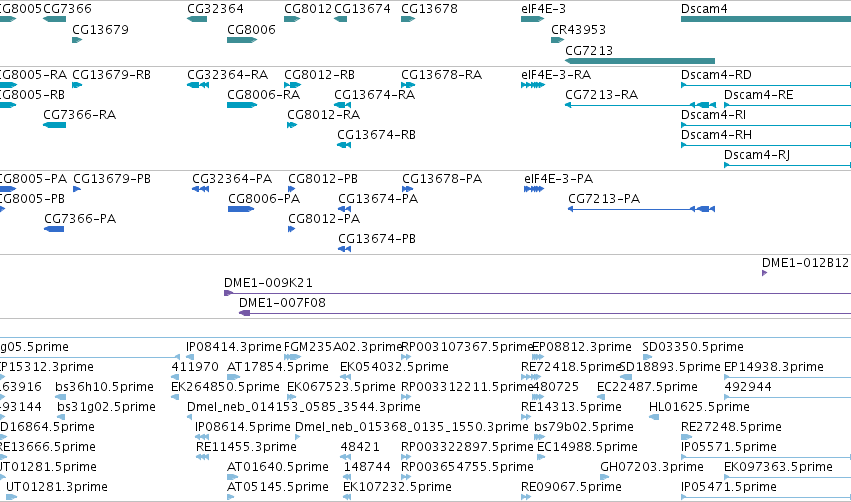
Task: Click the CG13674-RB transcript label
Action: (x=376, y=135)
